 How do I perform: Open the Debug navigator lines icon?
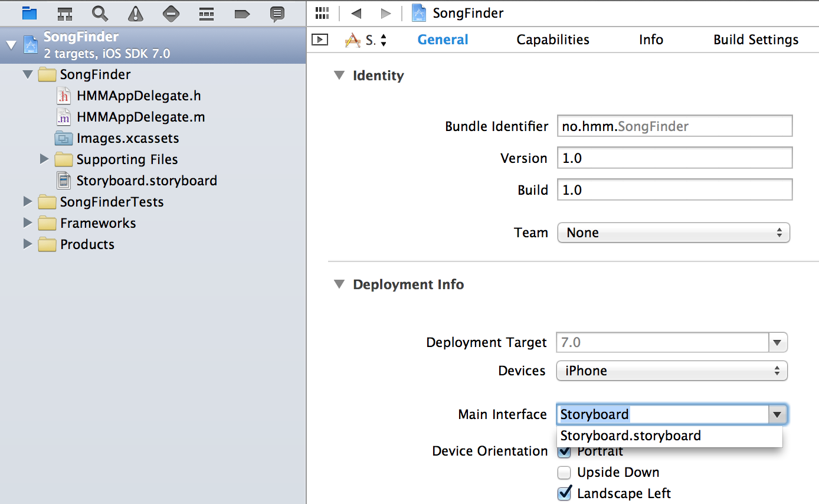tap(207, 13)
